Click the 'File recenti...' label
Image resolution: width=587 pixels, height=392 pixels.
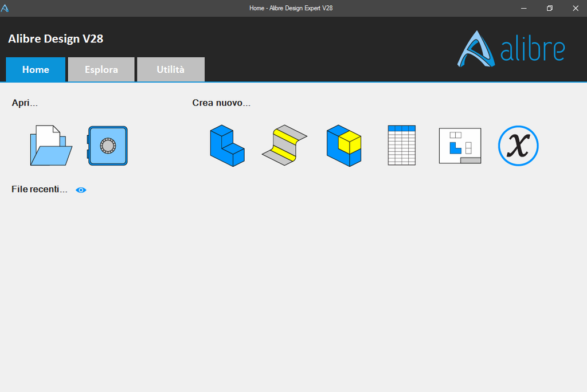coord(40,189)
